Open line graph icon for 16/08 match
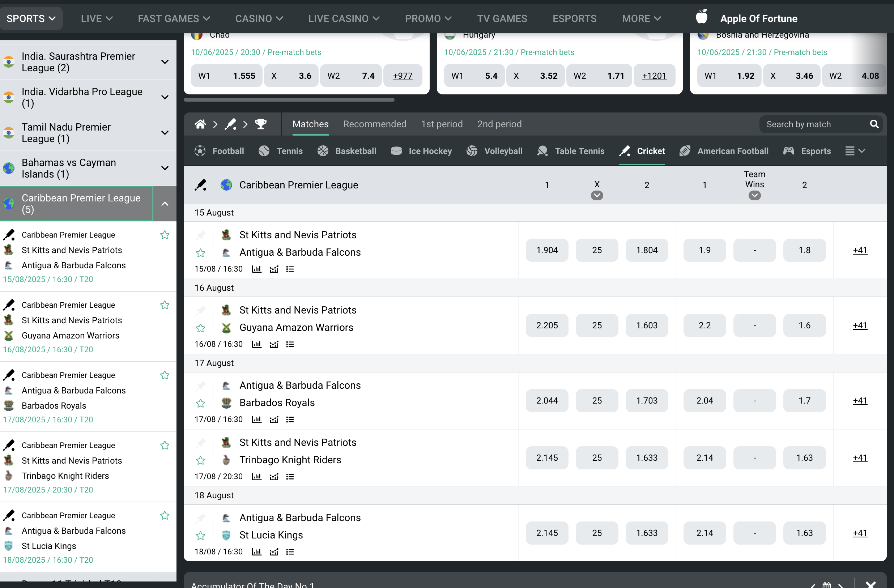The image size is (894, 588). (x=274, y=344)
